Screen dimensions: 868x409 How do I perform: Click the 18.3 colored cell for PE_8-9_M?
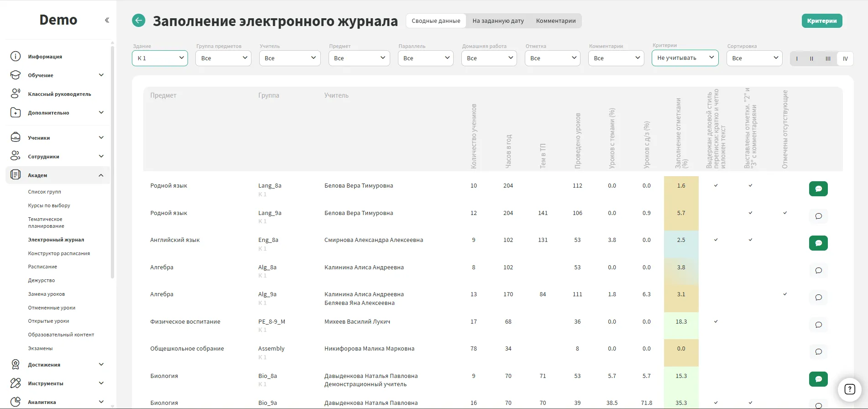(681, 322)
